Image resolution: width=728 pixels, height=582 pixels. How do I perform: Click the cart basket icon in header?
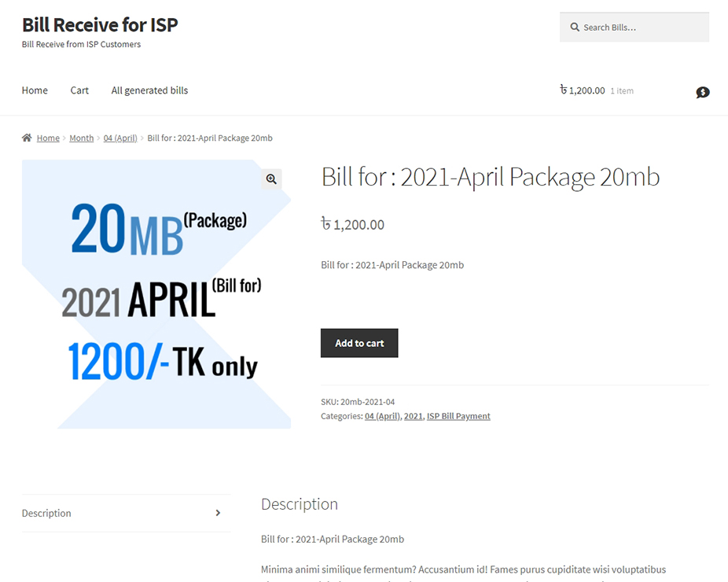[x=703, y=92]
